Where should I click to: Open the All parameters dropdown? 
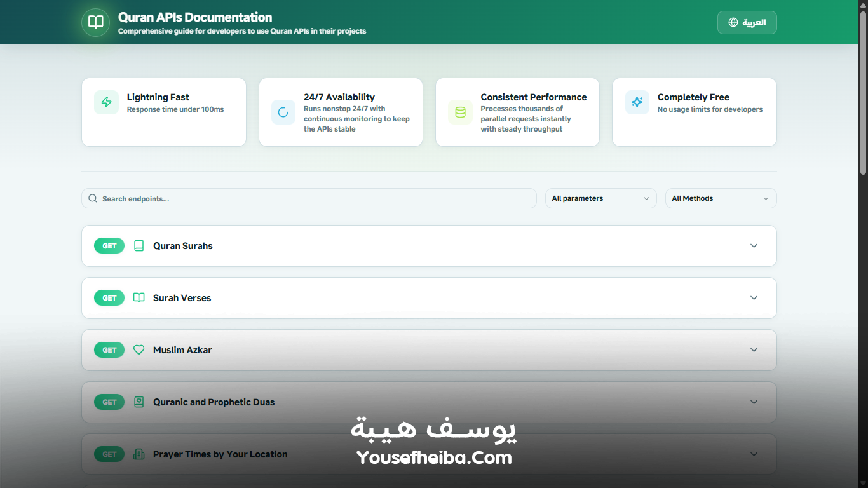[600, 198]
